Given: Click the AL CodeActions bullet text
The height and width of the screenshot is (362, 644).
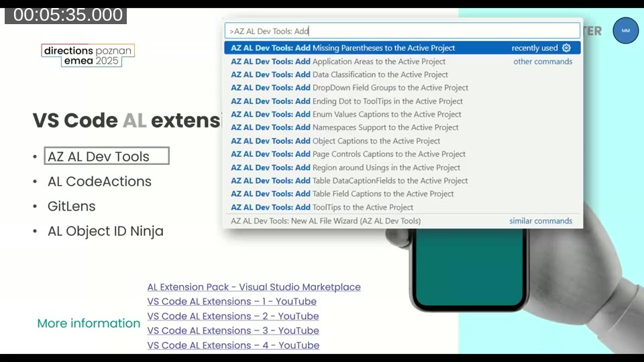Looking at the screenshot, I should 99,182.
